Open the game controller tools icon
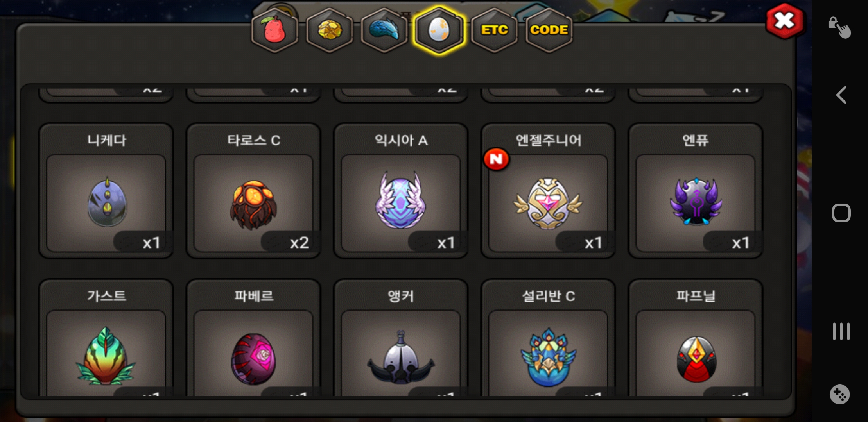The image size is (868, 422). 840,395
